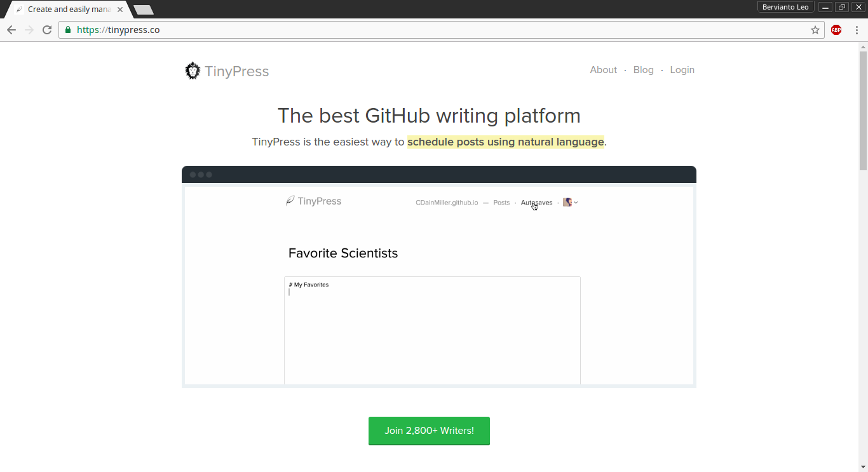Click the TinyPress lion logo icon
The width and height of the screenshot is (868, 472).
[x=193, y=71]
